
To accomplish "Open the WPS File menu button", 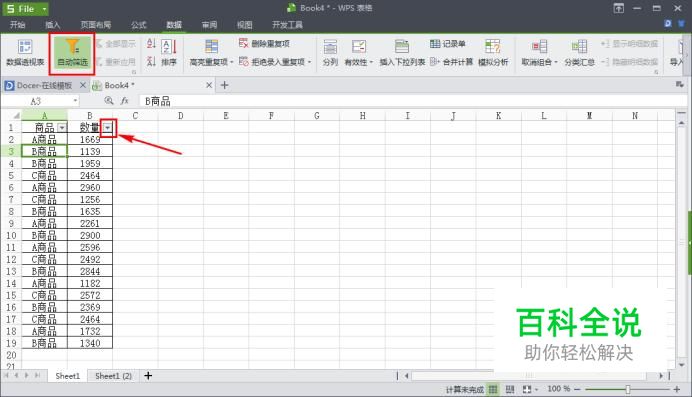I will pyautogui.click(x=21, y=9).
